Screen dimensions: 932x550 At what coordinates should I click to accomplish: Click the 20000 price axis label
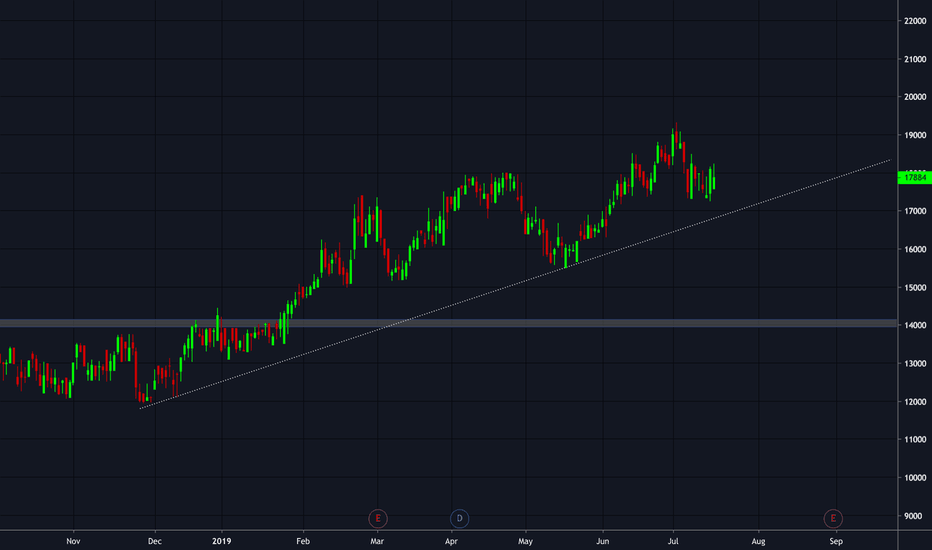click(915, 97)
